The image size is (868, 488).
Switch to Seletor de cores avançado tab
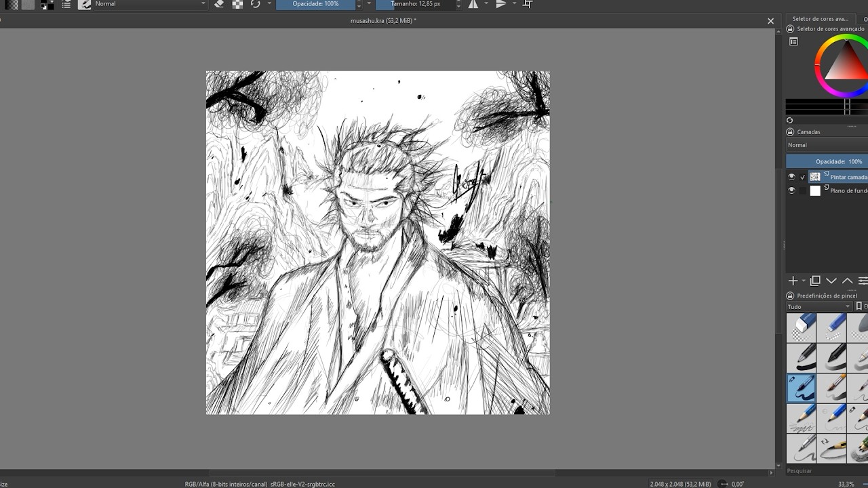821,19
